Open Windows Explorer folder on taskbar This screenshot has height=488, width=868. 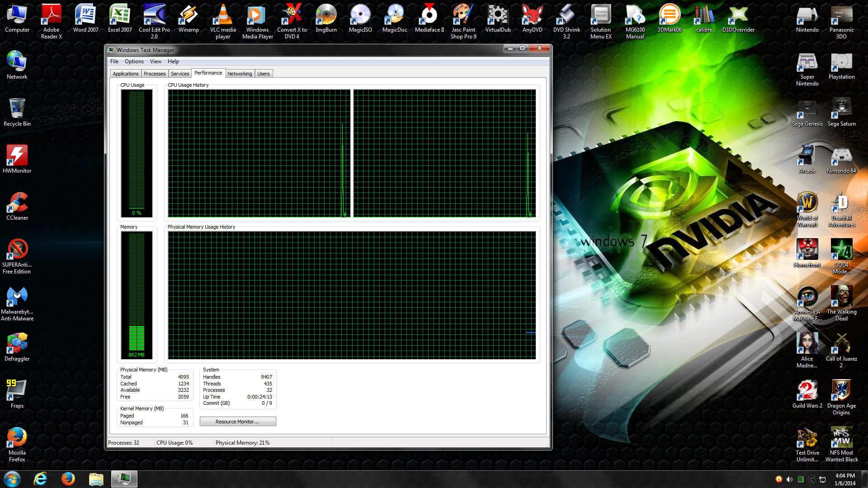click(x=96, y=479)
